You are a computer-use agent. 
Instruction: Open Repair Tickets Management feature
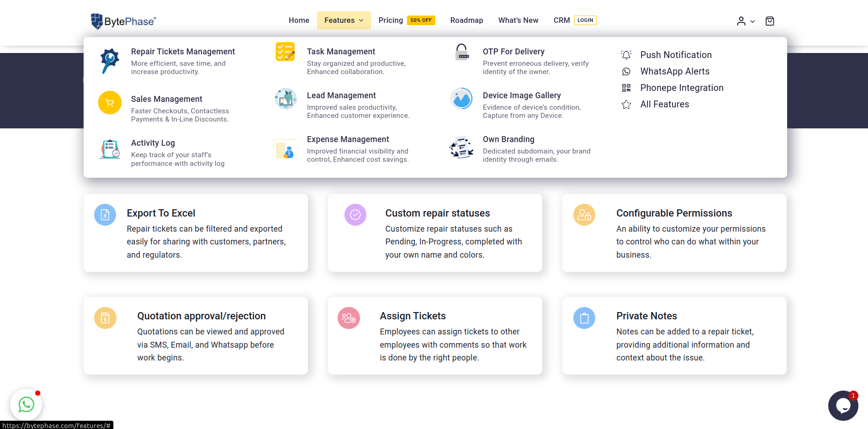click(183, 52)
